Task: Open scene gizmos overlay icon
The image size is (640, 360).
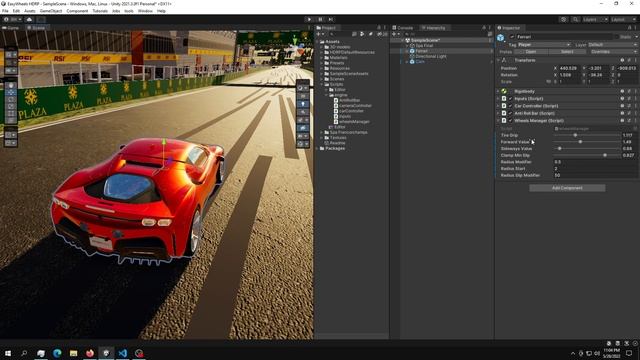Action: pyautogui.click(x=300, y=144)
